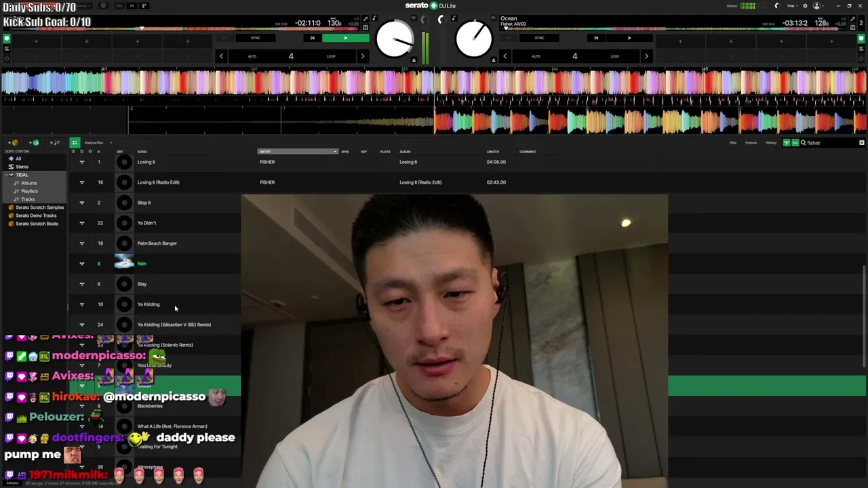Open the FX panel

point(132,6)
